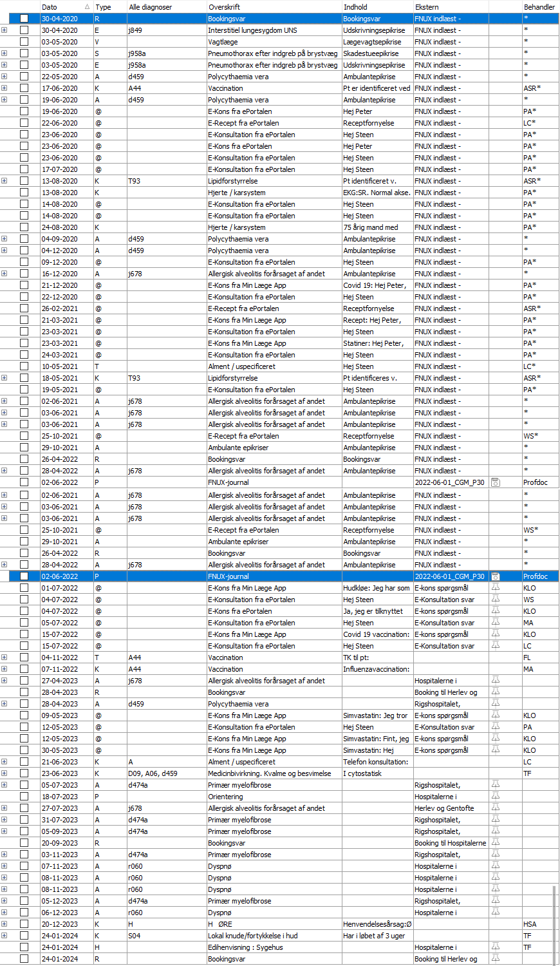Viewport: 560px width, 966px height.
Task: Expand the 04-11-2022 Vaccination row
Action: click(x=5, y=658)
